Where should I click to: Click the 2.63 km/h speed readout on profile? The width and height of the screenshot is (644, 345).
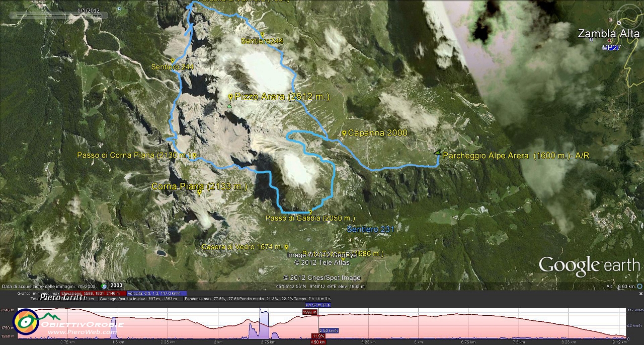point(329,330)
